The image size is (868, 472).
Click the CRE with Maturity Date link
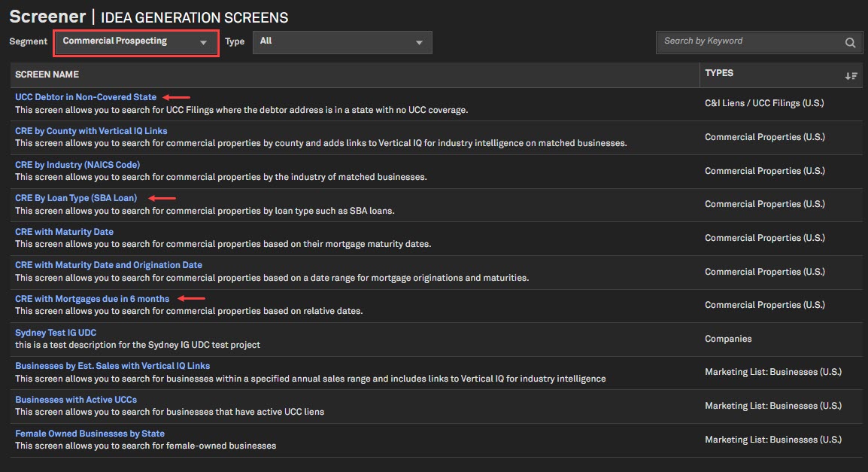coord(64,232)
